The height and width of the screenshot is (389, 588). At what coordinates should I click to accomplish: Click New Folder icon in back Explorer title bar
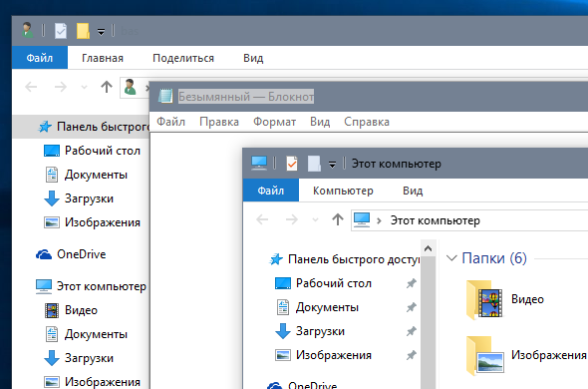pyautogui.click(x=83, y=31)
